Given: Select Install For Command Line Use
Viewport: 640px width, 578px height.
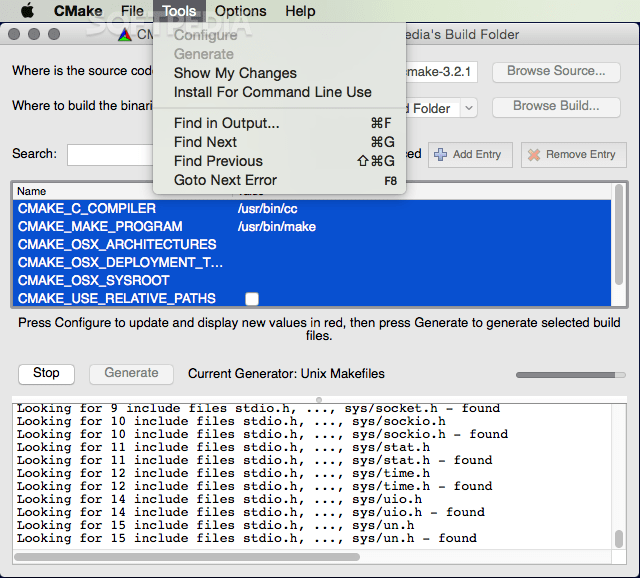Looking at the screenshot, I should point(280,92).
